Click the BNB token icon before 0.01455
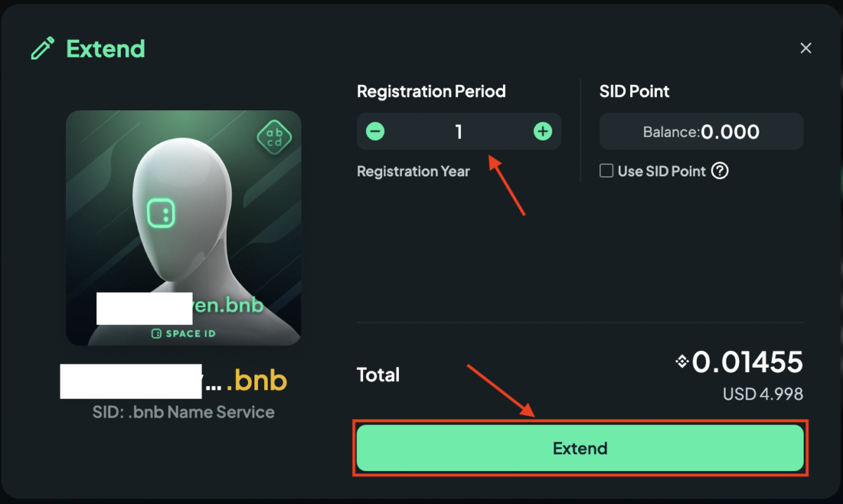Image resolution: width=843 pixels, height=504 pixels. coord(681,362)
